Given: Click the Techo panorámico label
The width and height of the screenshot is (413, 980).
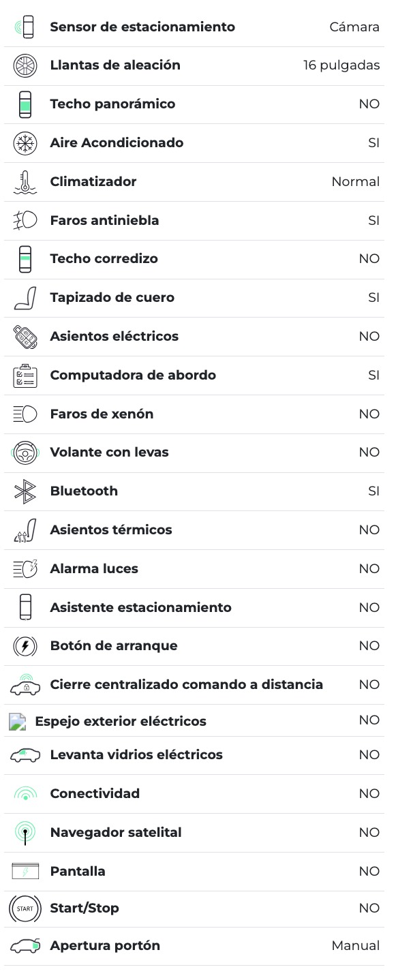Looking at the screenshot, I should click(112, 104).
